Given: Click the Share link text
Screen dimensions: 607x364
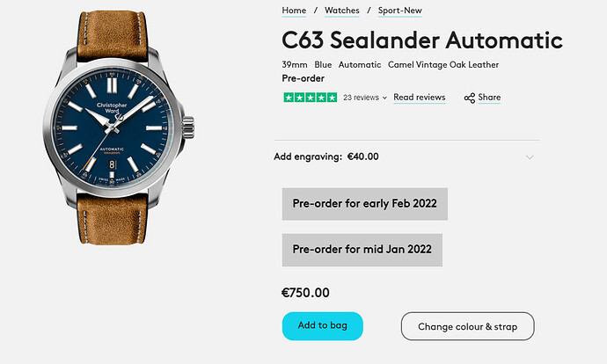Looking at the screenshot, I should click(x=489, y=98).
